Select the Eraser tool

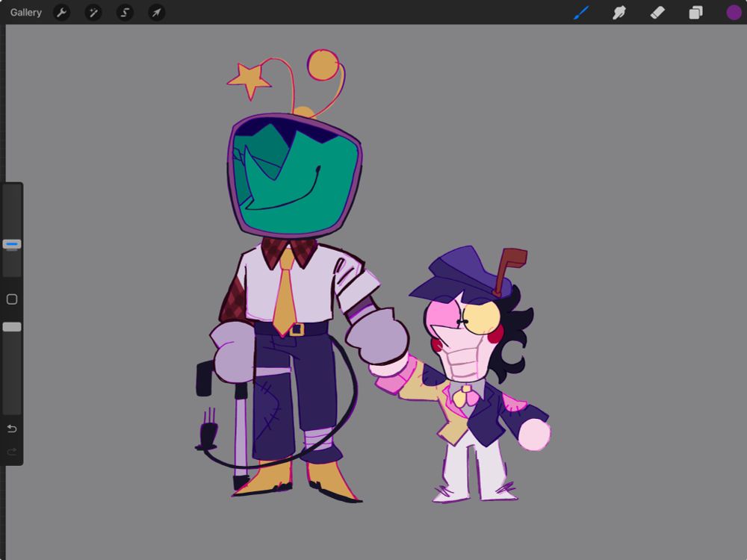[657, 13]
